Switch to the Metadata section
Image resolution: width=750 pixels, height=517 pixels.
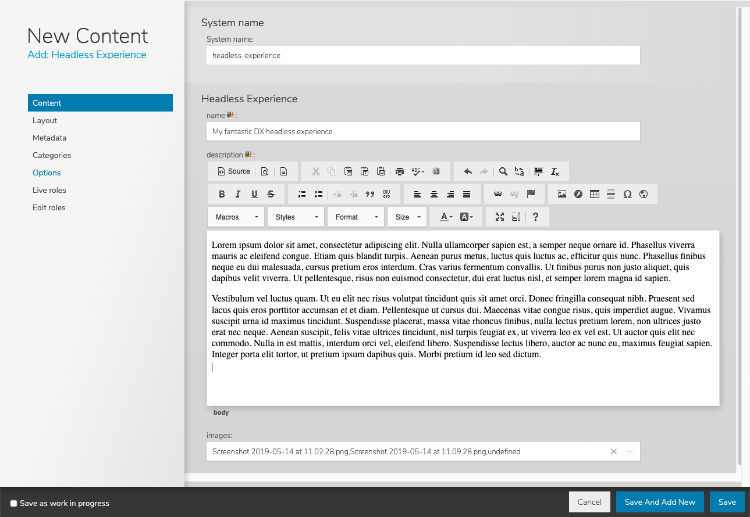point(50,137)
